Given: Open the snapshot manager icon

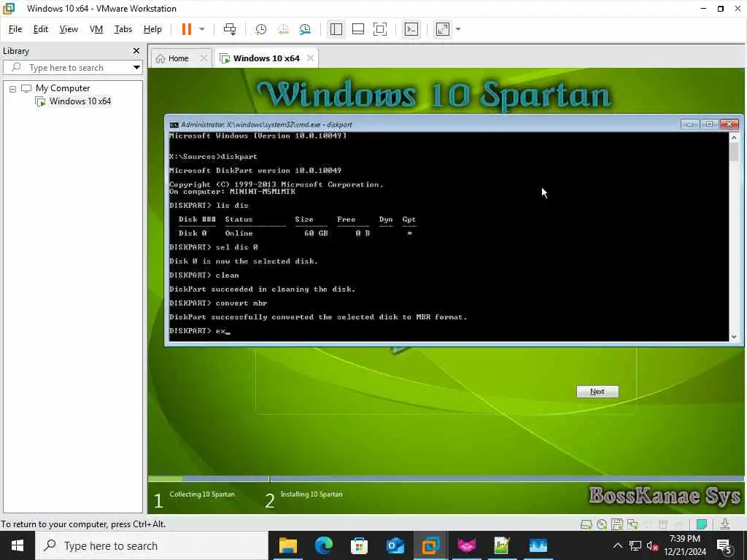Looking at the screenshot, I should tap(305, 29).
